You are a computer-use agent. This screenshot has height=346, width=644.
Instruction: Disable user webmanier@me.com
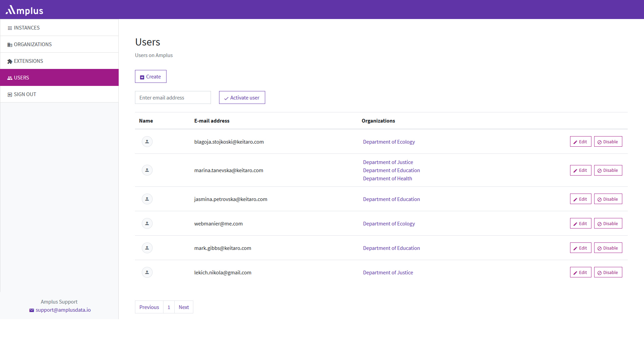click(x=608, y=223)
